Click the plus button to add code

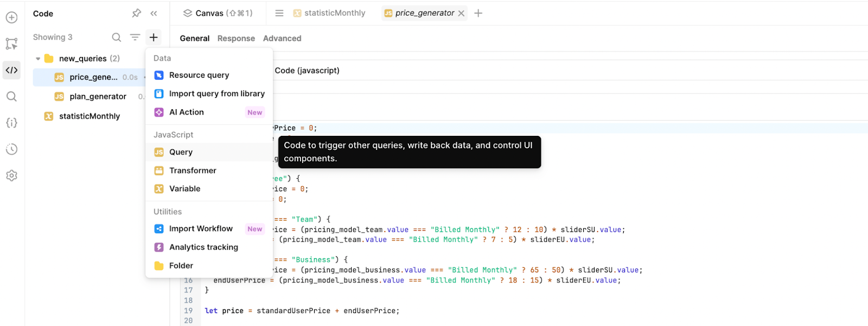(x=154, y=37)
